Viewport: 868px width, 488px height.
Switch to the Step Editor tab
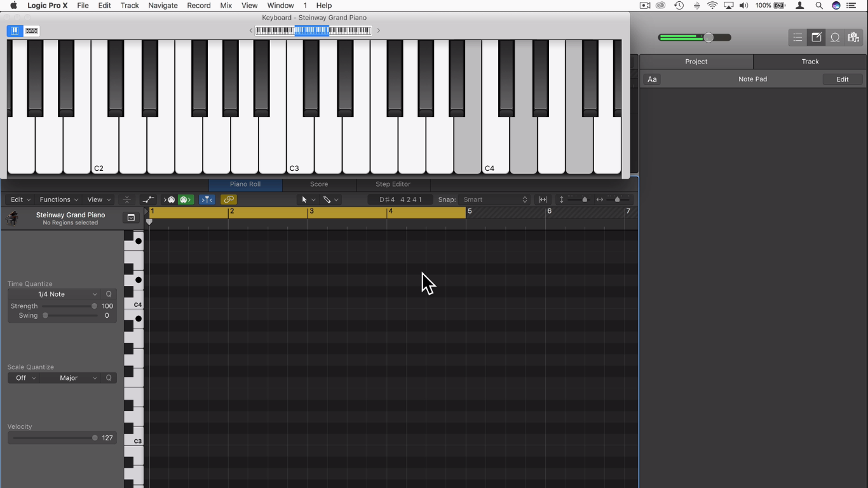[393, 184]
